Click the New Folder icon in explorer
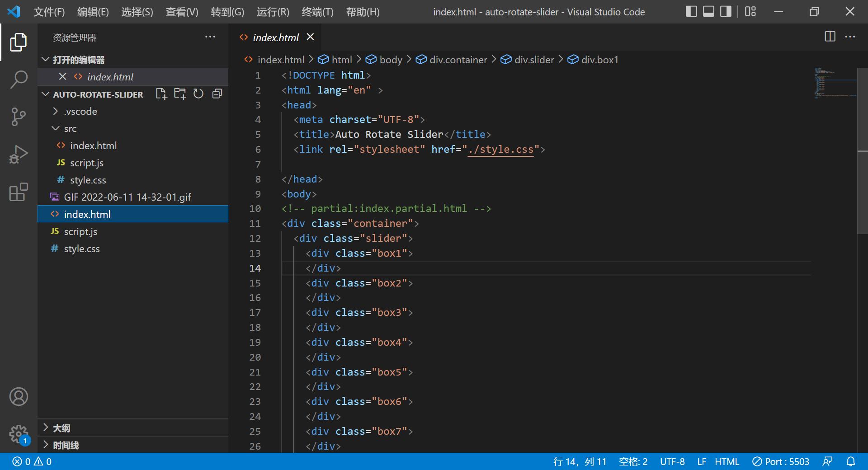 [x=180, y=94]
